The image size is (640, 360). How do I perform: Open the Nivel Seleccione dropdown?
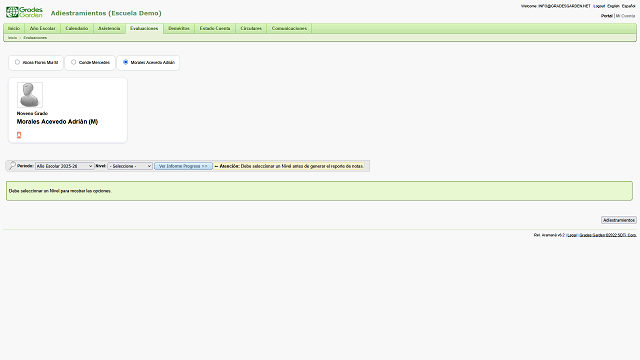130,166
